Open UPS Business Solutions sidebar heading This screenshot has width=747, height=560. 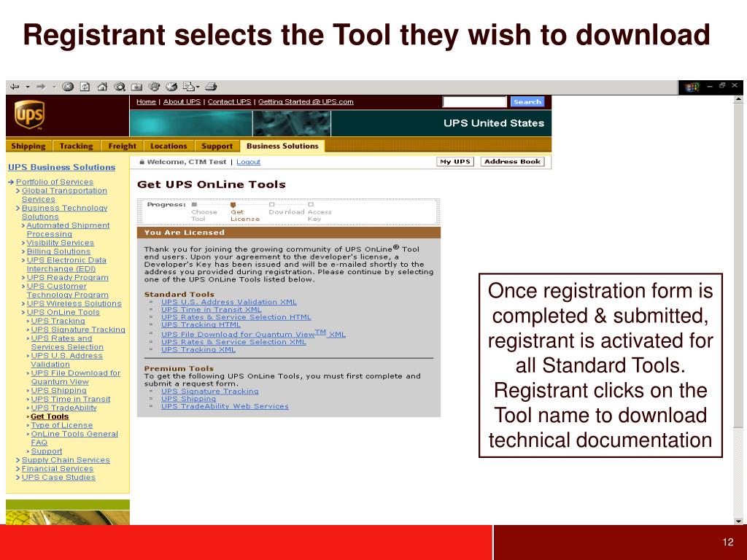(61, 167)
